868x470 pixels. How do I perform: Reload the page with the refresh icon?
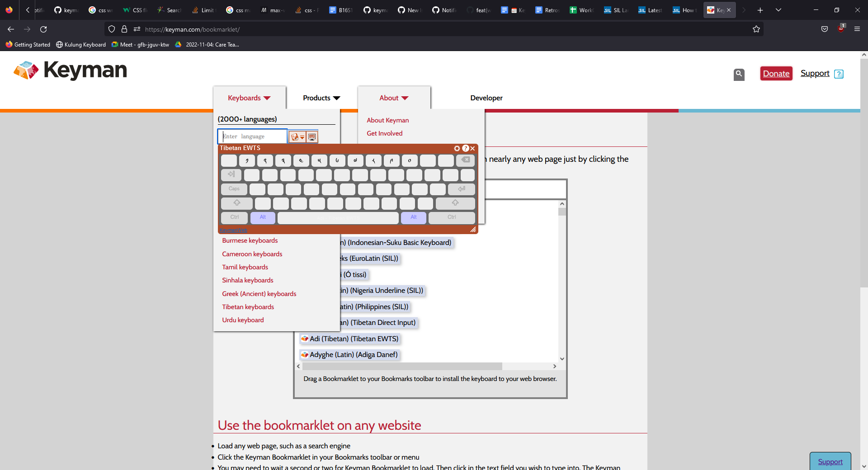tap(43, 29)
